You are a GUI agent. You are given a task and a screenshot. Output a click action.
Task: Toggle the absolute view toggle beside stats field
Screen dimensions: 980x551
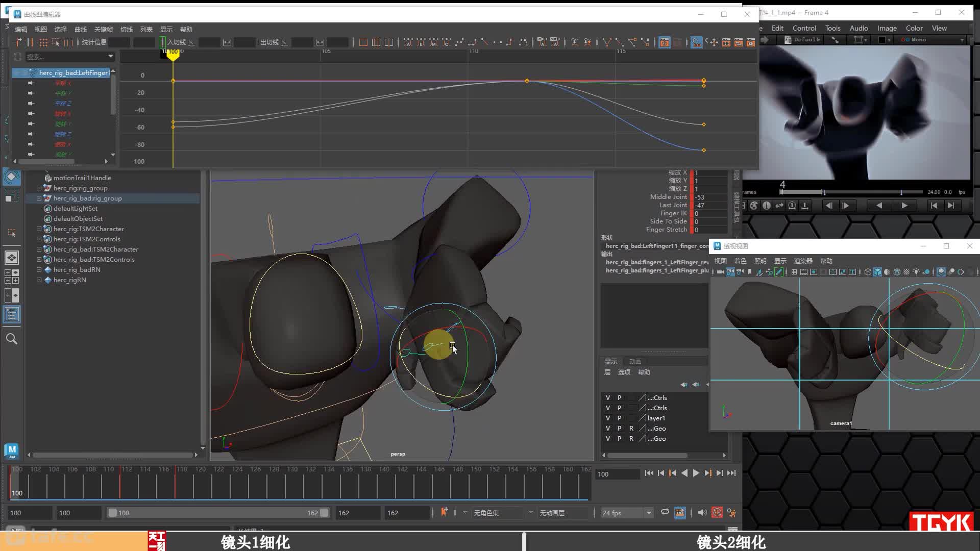point(162,42)
